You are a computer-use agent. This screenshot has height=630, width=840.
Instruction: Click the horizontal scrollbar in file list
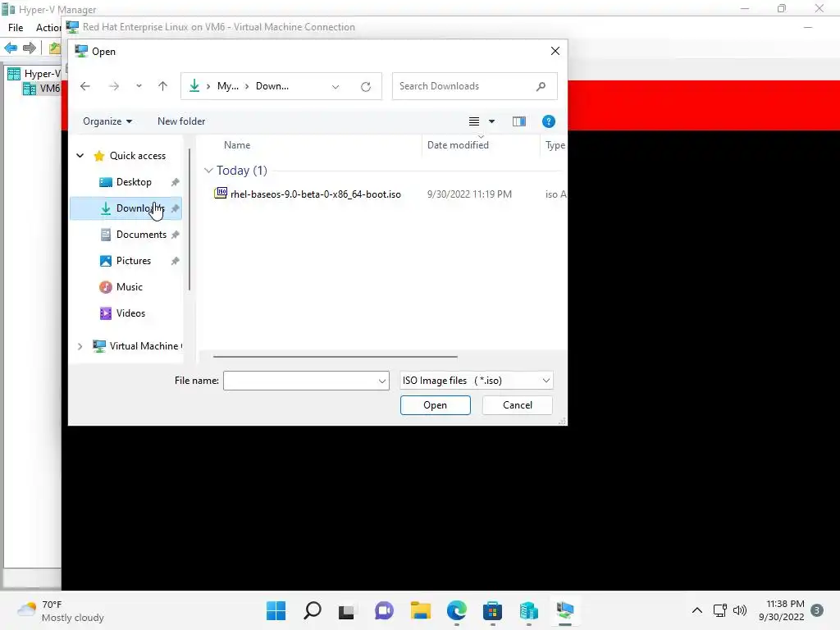(336, 356)
